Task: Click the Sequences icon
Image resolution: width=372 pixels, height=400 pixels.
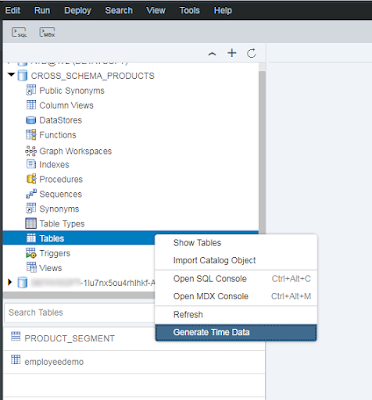Action: tap(31, 194)
